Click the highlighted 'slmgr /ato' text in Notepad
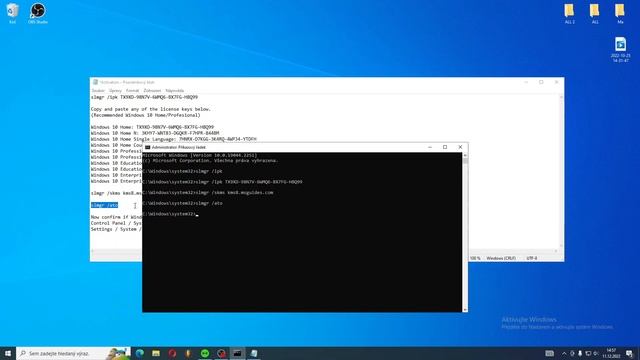The height and width of the screenshot is (360, 640). (104, 205)
